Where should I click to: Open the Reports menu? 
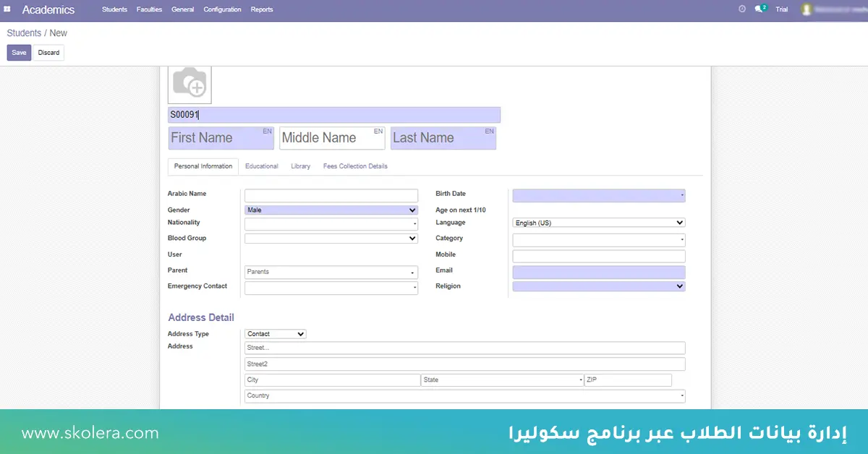(262, 9)
